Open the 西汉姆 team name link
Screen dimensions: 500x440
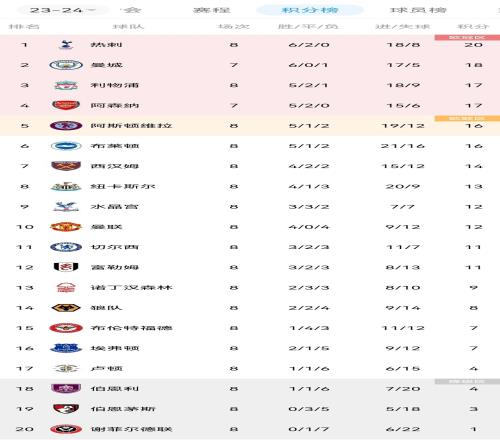point(115,166)
